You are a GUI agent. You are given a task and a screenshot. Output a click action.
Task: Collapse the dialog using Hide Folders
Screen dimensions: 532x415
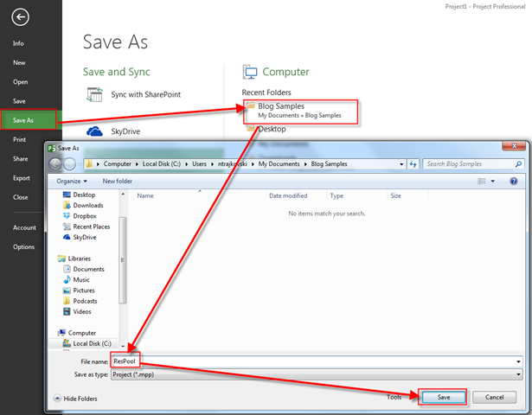click(78, 398)
